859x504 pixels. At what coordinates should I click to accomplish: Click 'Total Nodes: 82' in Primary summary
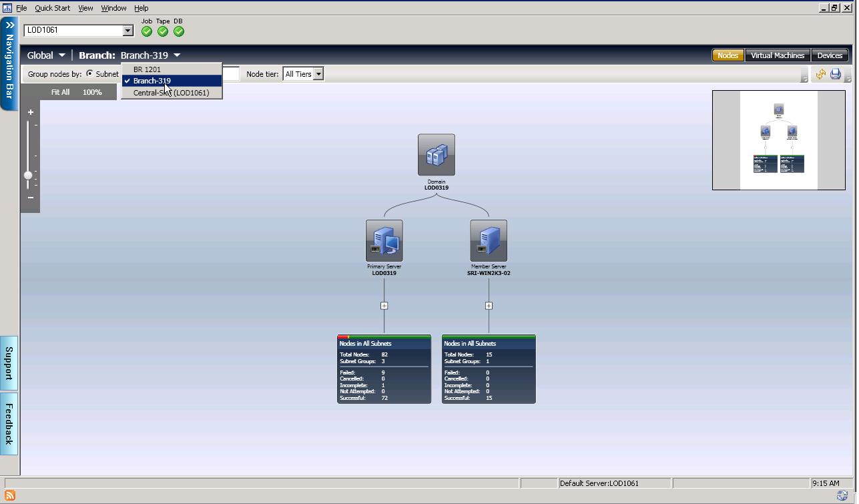click(x=364, y=354)
